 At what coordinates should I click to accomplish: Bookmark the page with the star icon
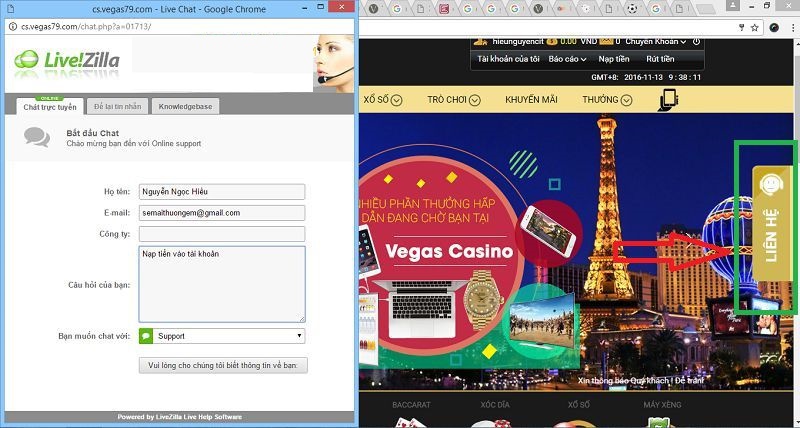click(755, 28)
